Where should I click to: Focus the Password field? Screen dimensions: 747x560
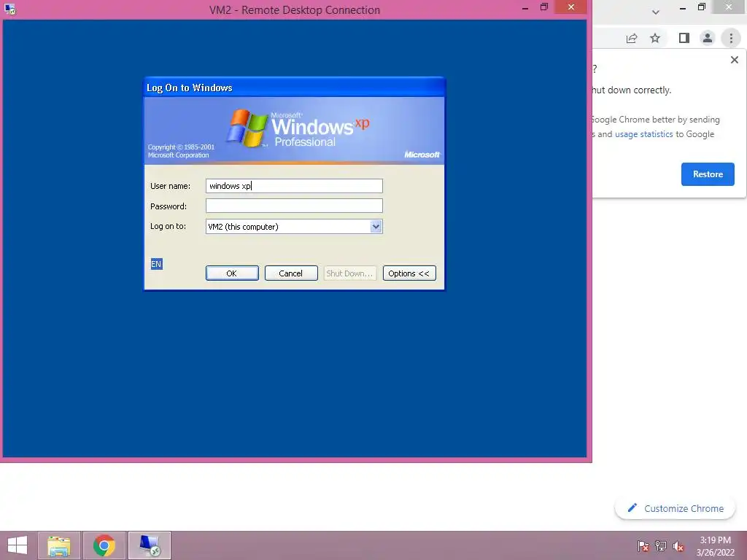(x=294, y=206)
